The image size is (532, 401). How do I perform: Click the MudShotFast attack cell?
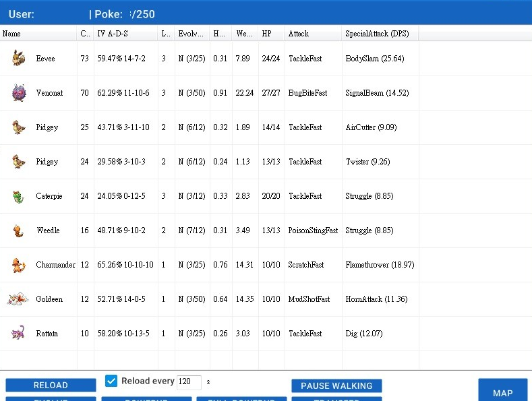point(309,299)
